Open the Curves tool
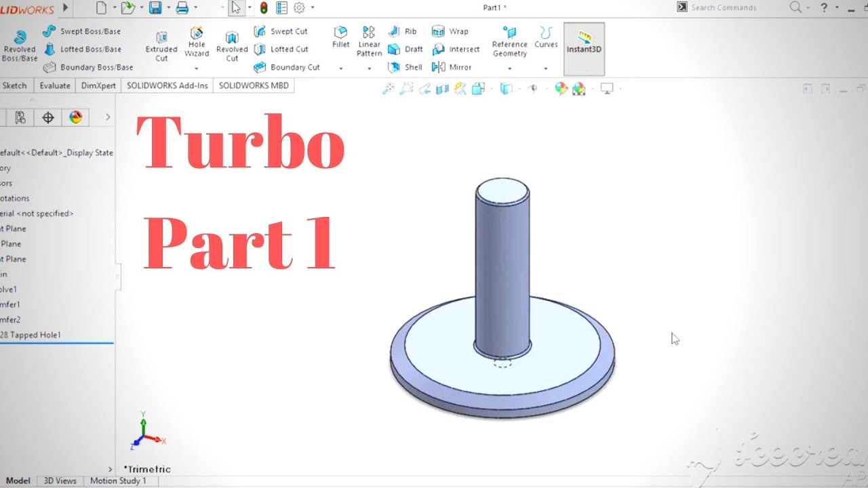The image size is (868, 488). point(546,37)
